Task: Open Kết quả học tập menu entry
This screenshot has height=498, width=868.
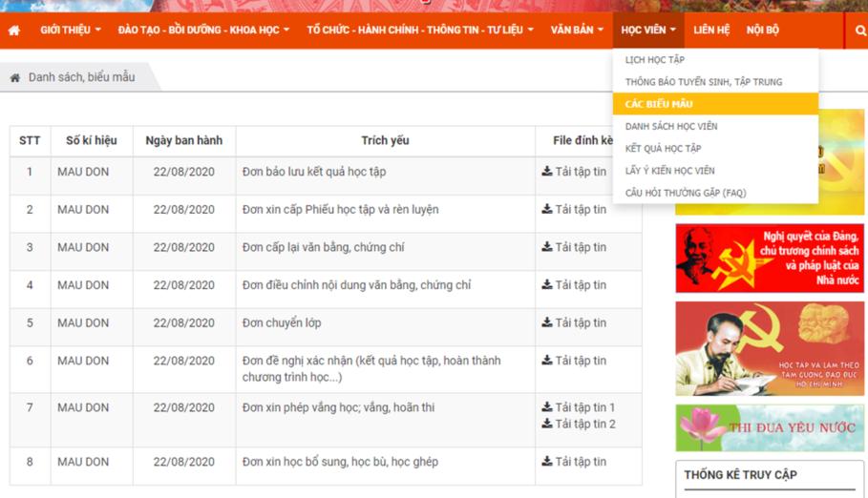Action: coord(663,149)
